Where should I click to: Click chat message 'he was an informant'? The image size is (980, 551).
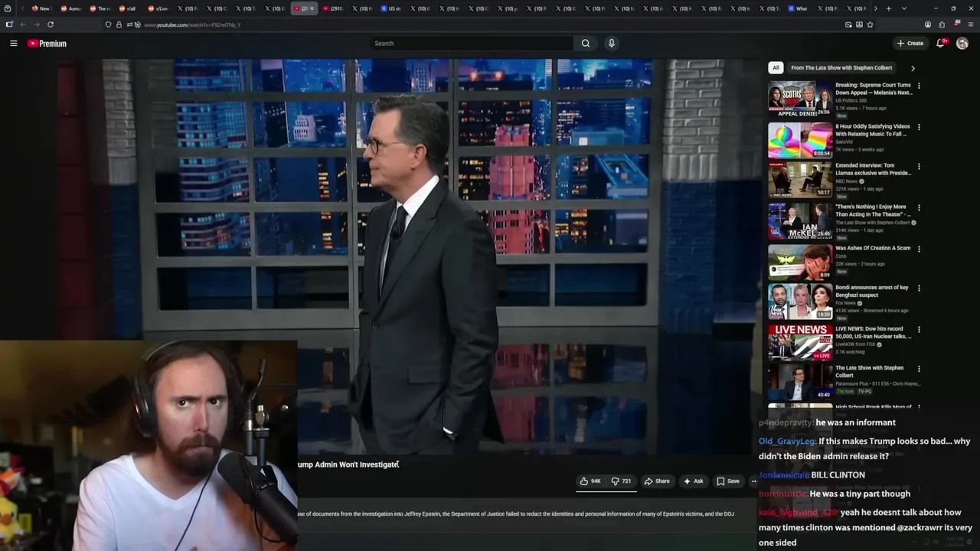855,422
